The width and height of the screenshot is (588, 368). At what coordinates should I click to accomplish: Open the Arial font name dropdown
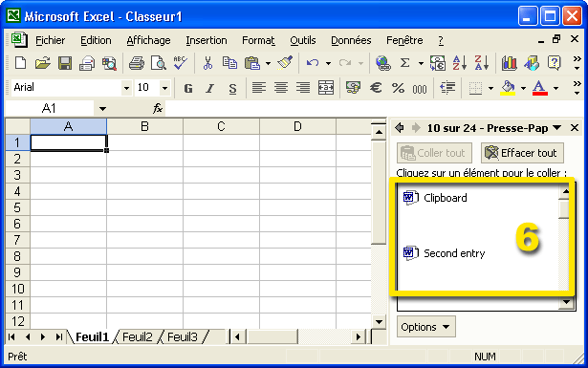pos(126,88)
